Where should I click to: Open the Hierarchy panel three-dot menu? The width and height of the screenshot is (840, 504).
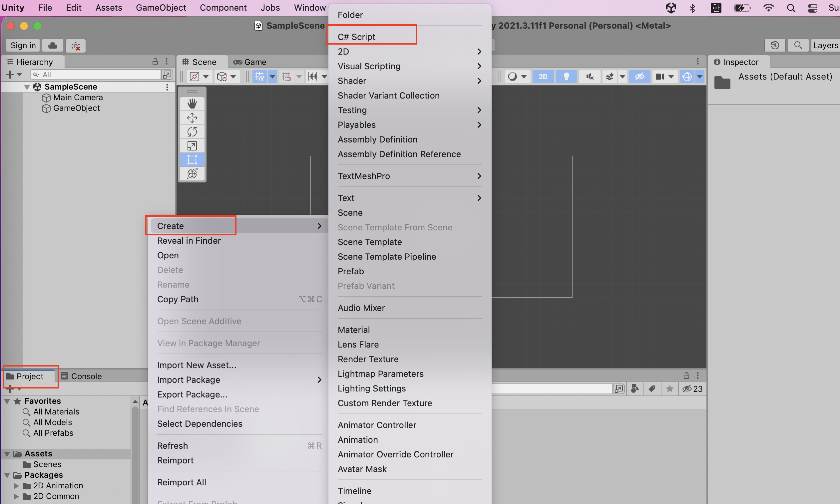coord(167,62)
